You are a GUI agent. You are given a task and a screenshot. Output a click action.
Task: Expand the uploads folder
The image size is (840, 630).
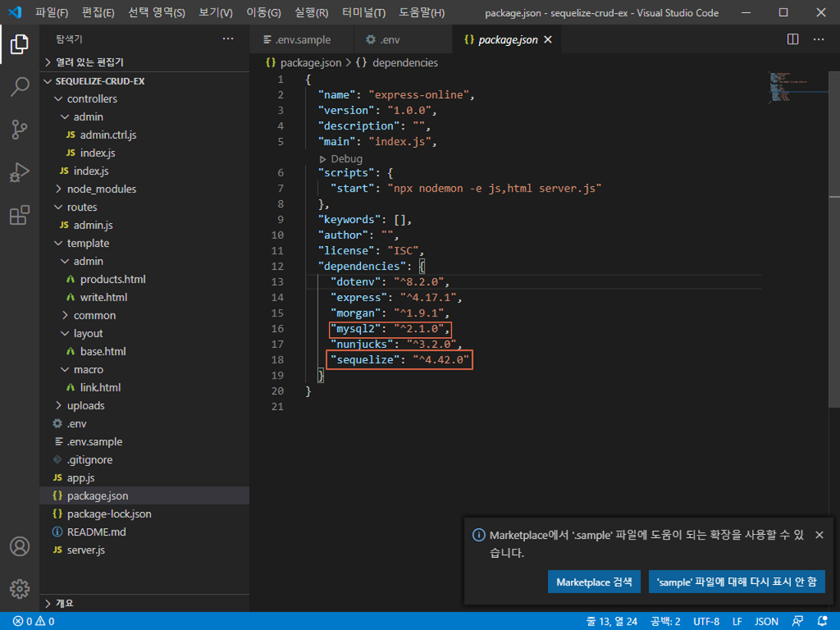(85, 405)
